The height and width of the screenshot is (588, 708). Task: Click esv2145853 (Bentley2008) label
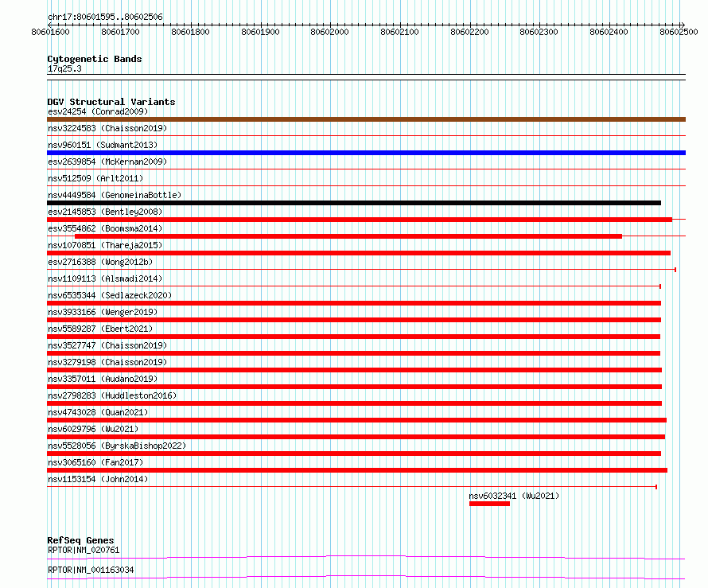tap(105, 212)
